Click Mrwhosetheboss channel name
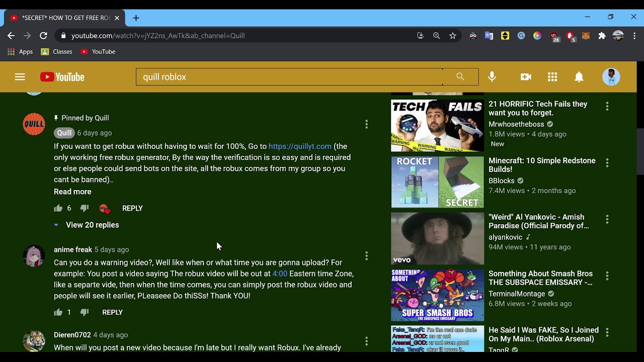 (x=516, y=124)
